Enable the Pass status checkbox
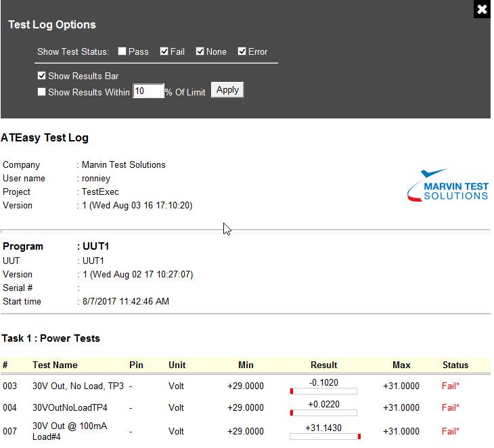The height and width of the screenshot is (448, 494). [122, 51]
